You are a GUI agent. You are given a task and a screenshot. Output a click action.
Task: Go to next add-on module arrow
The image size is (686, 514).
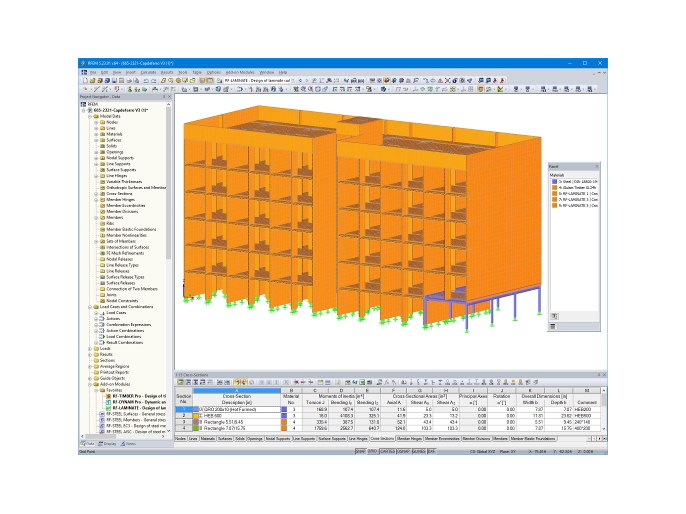pyautogui.click(x=307, y=80)
